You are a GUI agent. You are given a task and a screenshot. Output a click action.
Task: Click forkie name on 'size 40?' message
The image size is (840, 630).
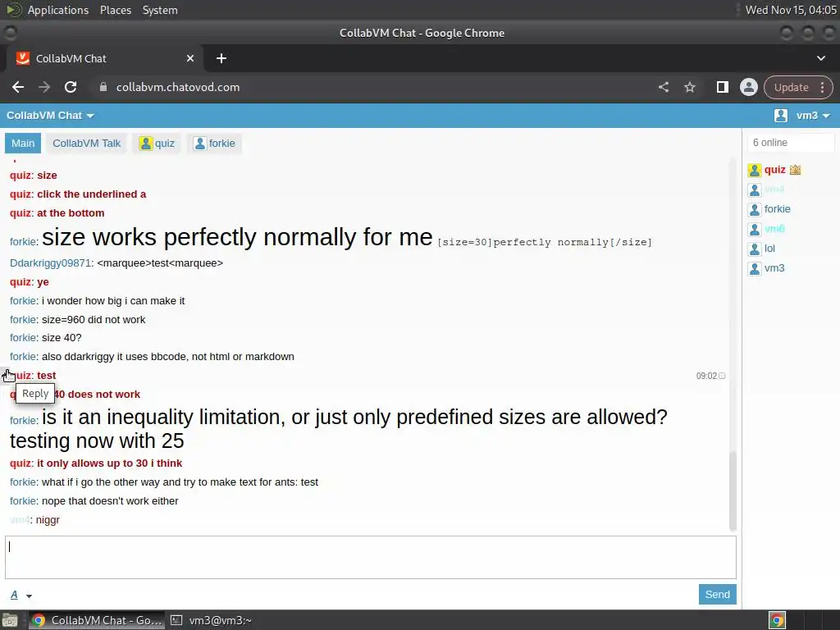pos(23,338)
